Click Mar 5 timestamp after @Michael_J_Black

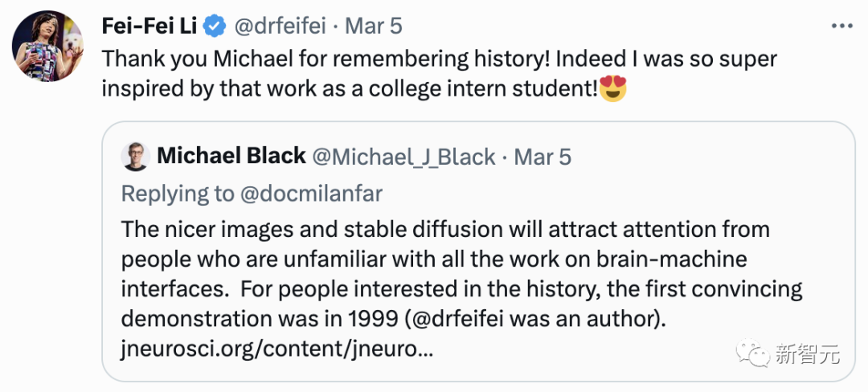tap(542, 157)
